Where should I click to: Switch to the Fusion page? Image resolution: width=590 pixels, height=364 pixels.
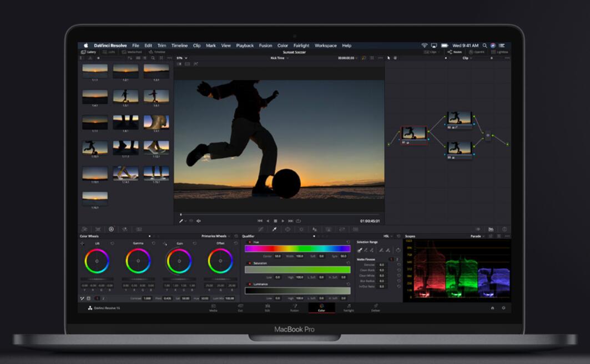294,307
